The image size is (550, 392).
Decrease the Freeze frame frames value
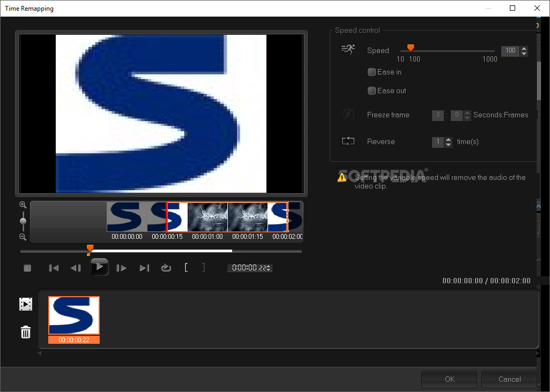point(467,118)
